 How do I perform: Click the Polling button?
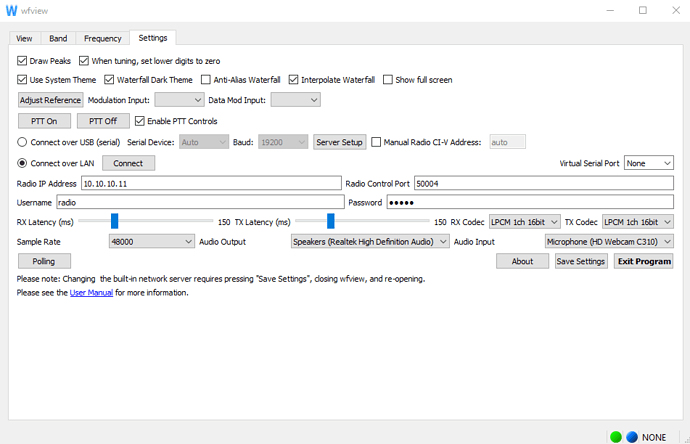tap(44, 261)
